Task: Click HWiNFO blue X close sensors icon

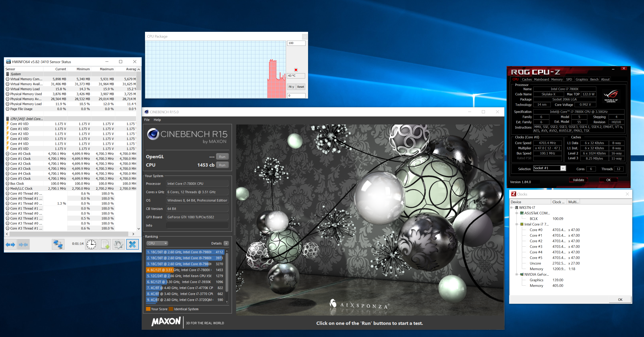Action: click(132, 244)
